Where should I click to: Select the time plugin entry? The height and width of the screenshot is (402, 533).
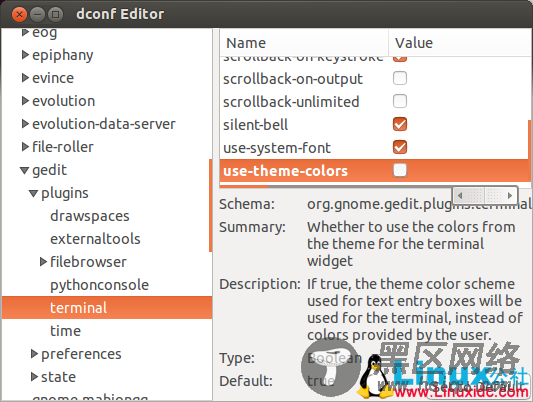pyautogui.click(x=65, y=331)
